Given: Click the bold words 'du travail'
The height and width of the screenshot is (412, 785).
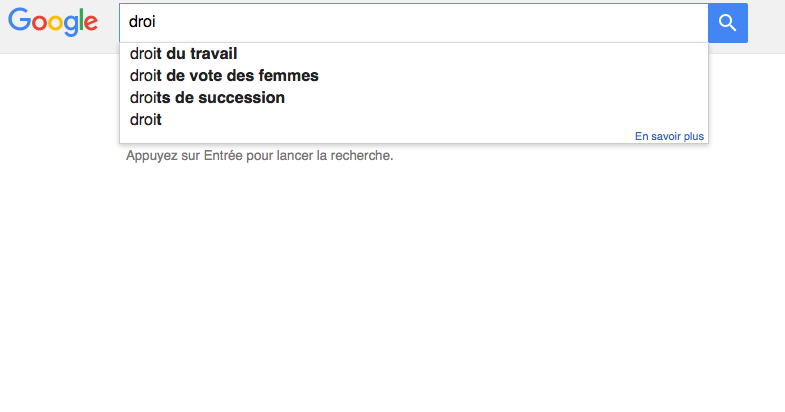Looking at the screenshot, I should (202, 54).
